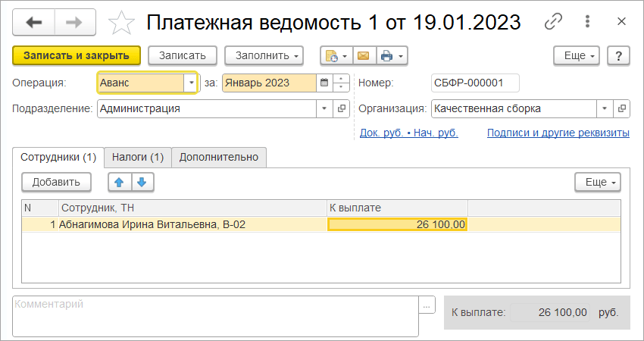The image size is (644, 341).
Task: Open the printer icon print menu
Action: coord(392,55)
